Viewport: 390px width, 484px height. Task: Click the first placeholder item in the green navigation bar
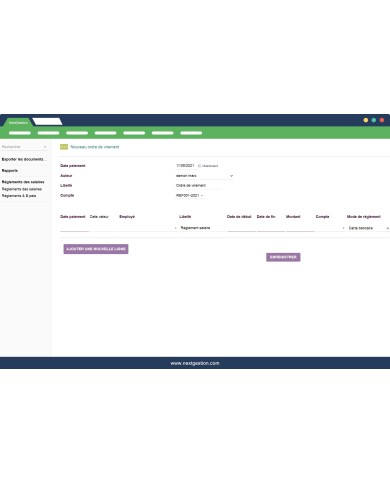pyautogui.click(x=20, y=133)
